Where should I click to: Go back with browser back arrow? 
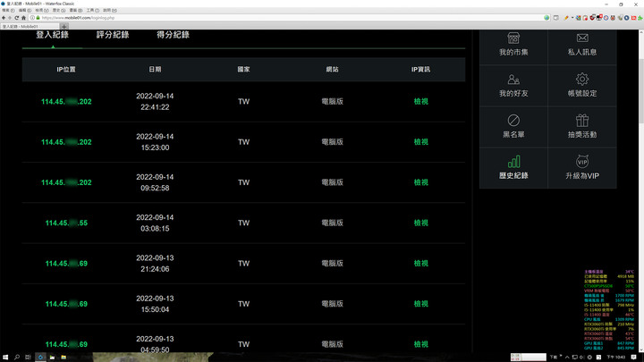click(4, 18)
